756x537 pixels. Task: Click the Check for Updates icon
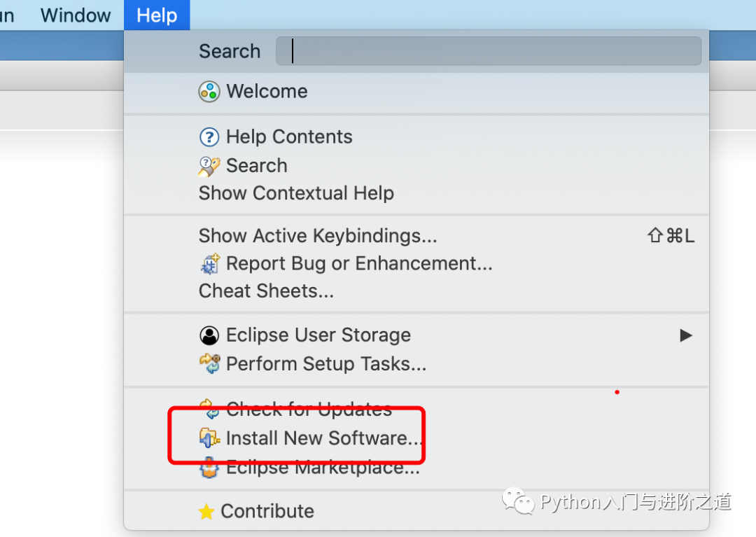(209, 407)
